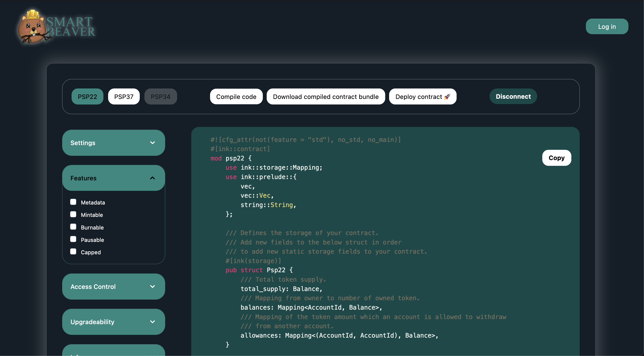Tick the Capped checkbox
Screen dimensions: 644x356
click(x=73, y=252)
